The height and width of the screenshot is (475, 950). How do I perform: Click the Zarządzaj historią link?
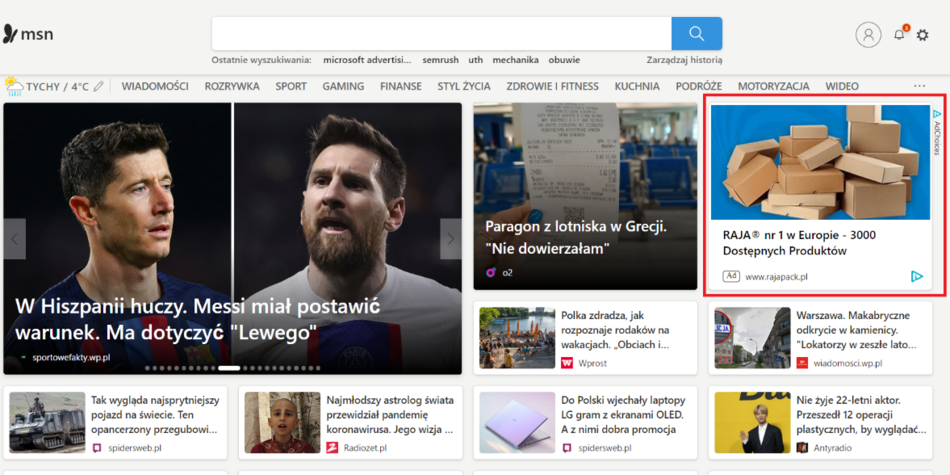(684, 60)
